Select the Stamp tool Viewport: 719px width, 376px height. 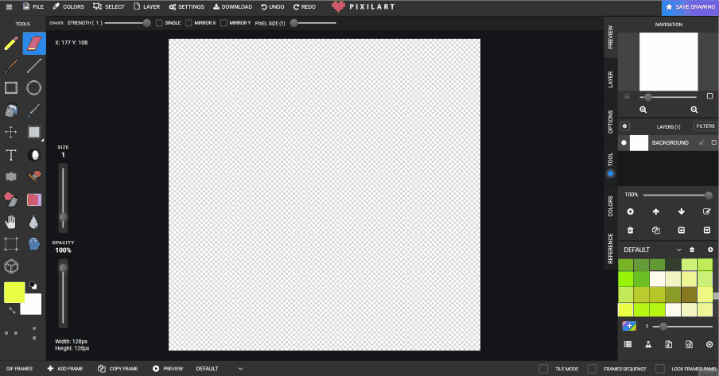point(34,177)
